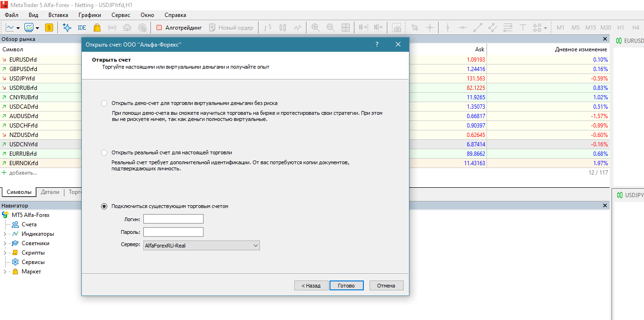Select the demo account radio option
Viewport: 644px width, 320px height.
[104, 103]
